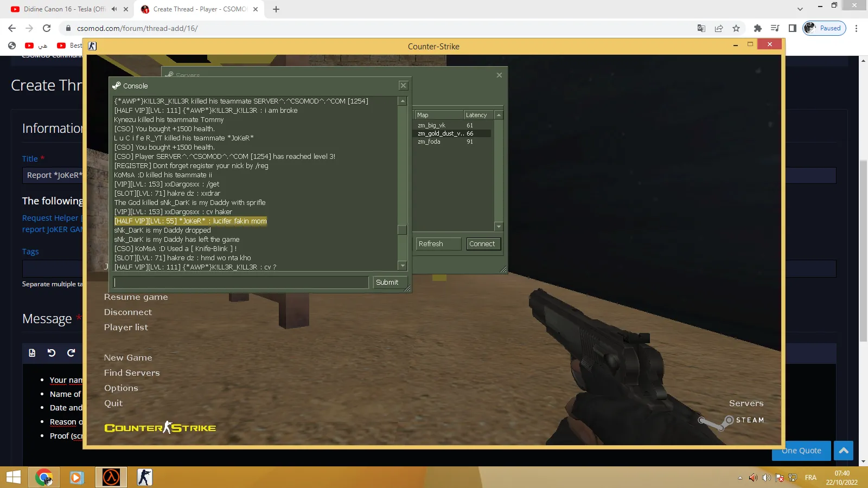Redo in the message editor toolbar
Image resolution: width=868 pixels, height=488 pixels.
(x=71, y=353)
